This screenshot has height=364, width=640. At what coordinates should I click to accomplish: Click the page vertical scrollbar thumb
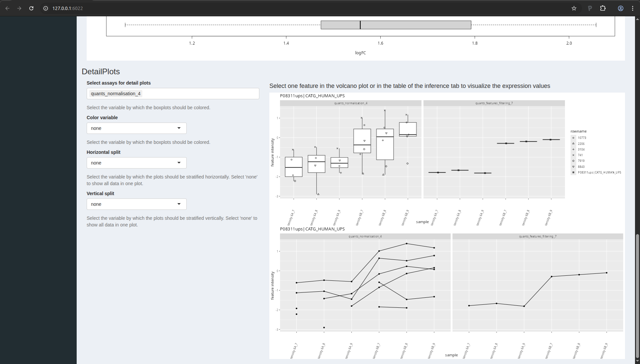pyautogui.click(x=637, y=296)
